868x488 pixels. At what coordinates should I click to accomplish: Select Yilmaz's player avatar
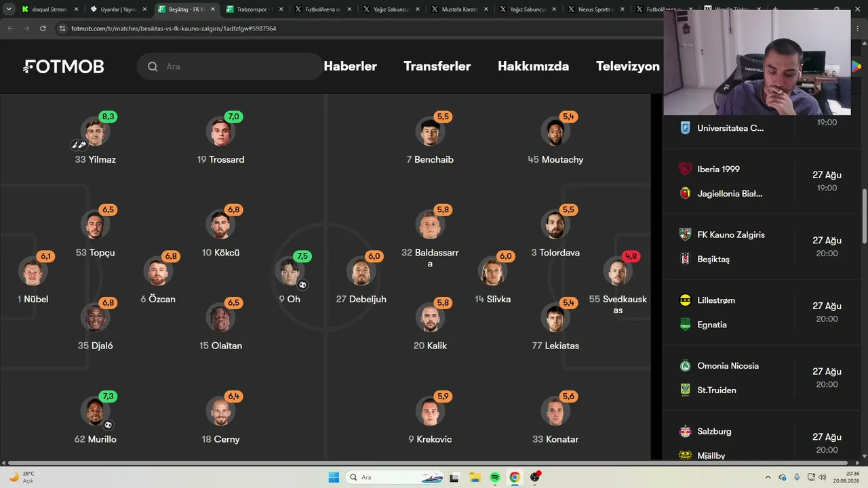pos(95,131)
